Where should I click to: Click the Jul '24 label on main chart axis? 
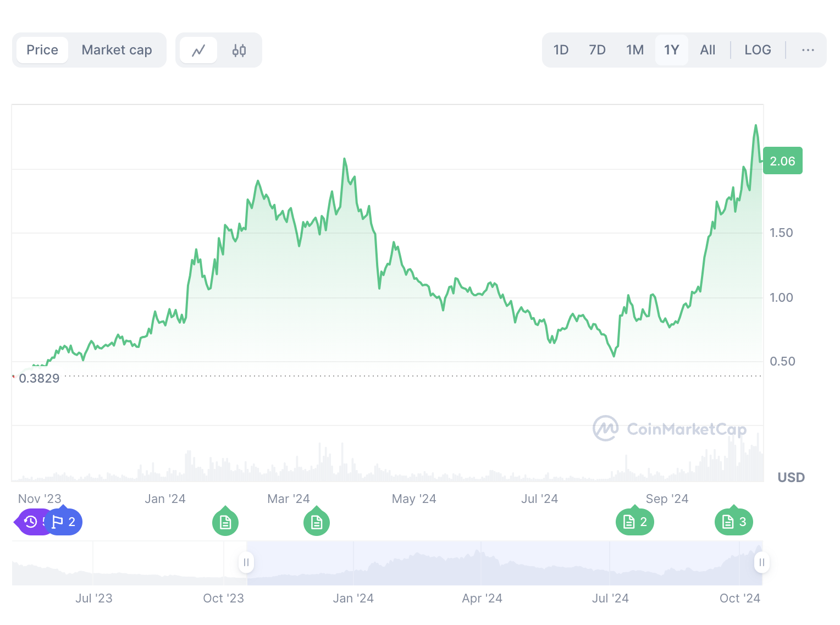539,499
